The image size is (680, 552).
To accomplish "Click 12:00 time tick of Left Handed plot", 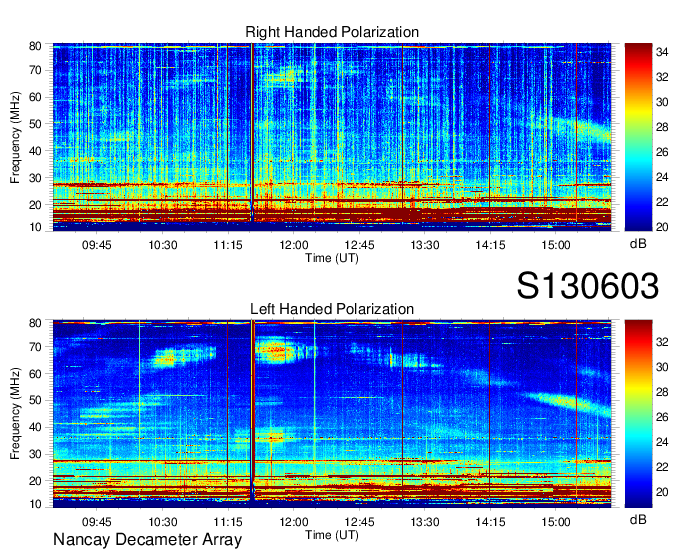I will coord(294,522).
